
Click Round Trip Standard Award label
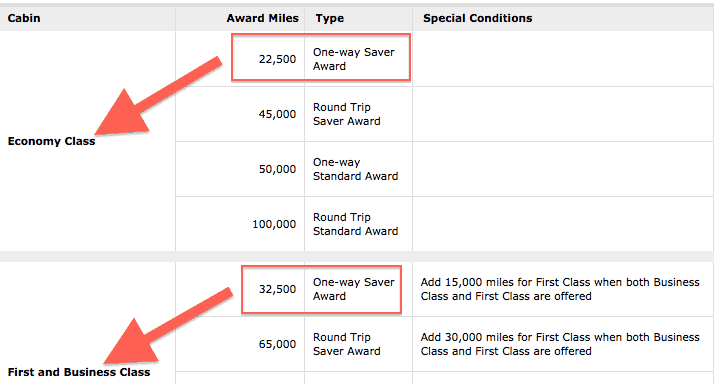coord(355,224)
